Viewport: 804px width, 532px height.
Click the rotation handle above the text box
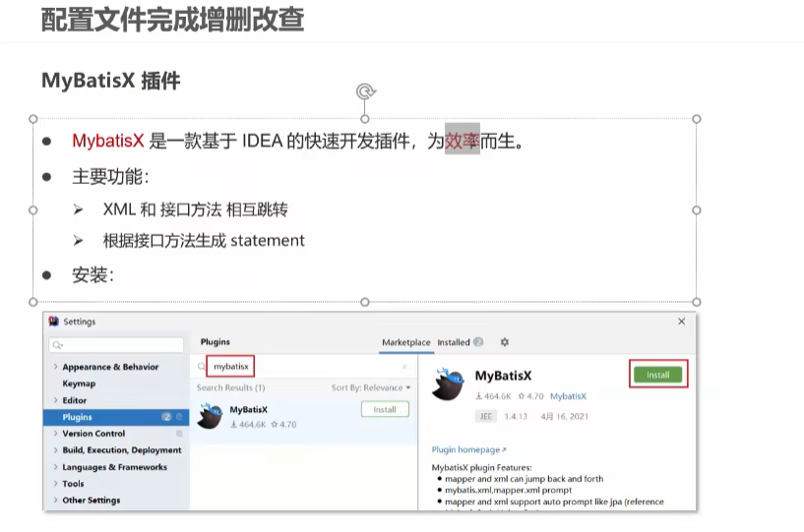pos(365,91)
